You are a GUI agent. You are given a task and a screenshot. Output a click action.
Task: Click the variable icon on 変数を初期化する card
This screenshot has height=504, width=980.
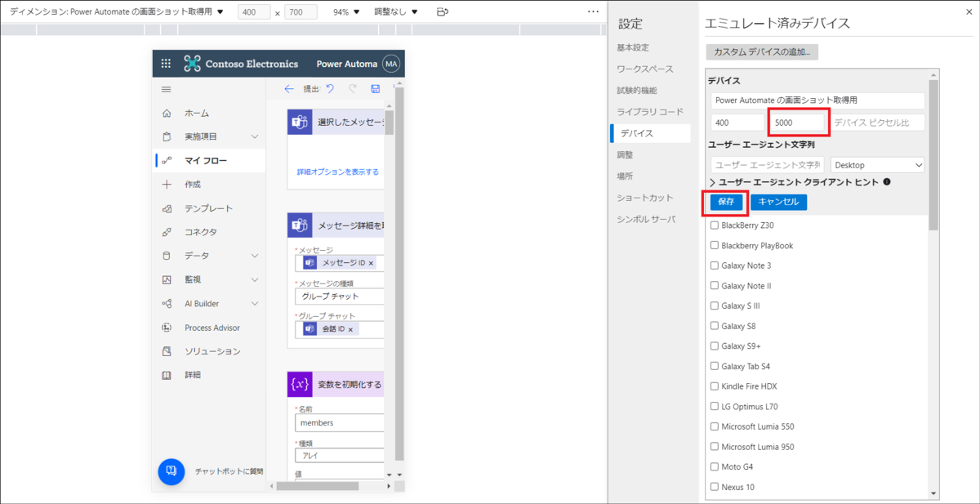(300, 384)
